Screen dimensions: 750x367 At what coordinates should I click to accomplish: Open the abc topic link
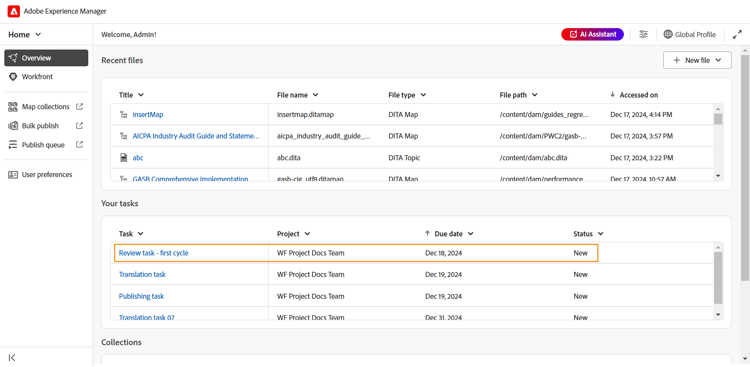pyautogui.click(x=138, y=157)
